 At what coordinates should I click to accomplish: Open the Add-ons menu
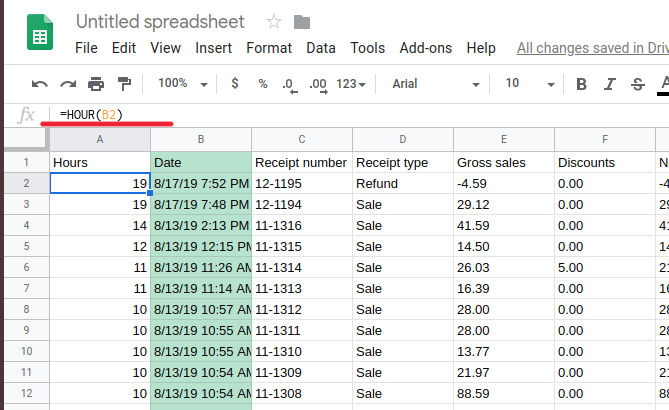coord(425,48)
